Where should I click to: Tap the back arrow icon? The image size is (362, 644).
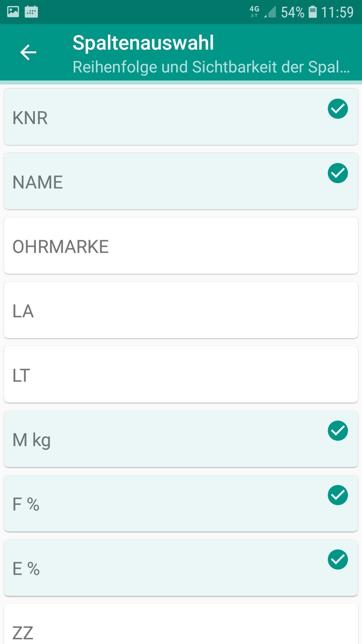click(x=28, y=53)
